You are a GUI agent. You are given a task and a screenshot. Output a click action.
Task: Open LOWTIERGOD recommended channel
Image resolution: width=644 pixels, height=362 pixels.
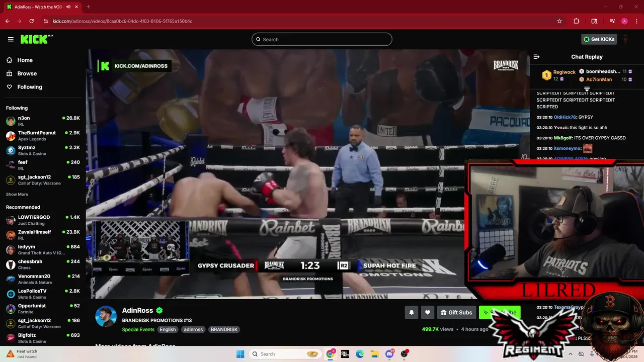[x=43, y=220]
